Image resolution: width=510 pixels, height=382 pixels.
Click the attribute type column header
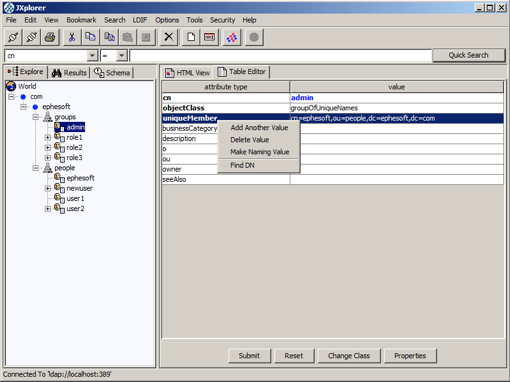pyautogui.click(x=226, y=87)
